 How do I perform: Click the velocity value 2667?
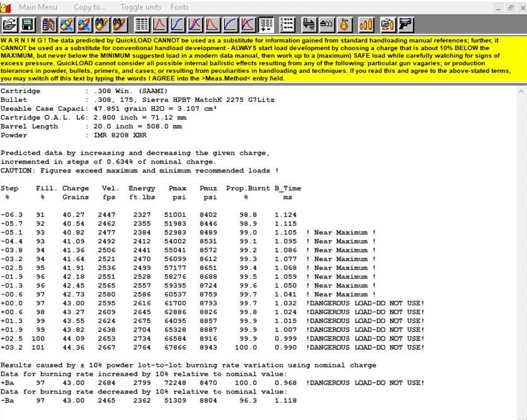(x=106, y=347)
